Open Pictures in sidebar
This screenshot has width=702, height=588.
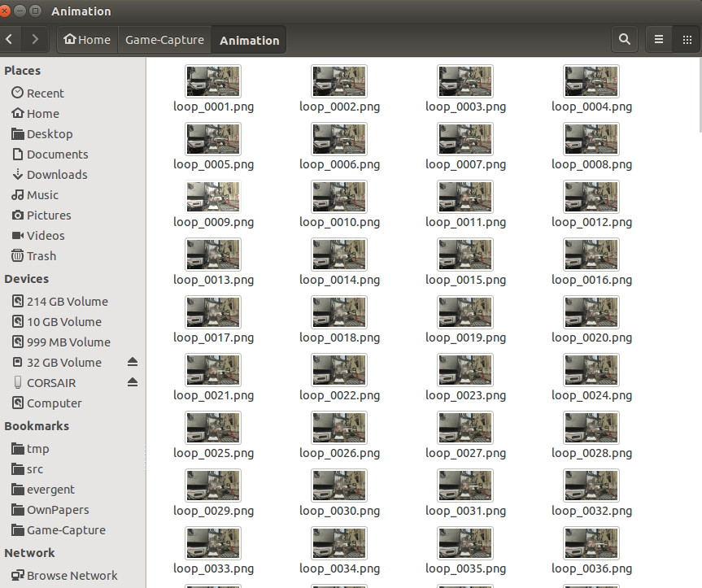click(72, 216)
